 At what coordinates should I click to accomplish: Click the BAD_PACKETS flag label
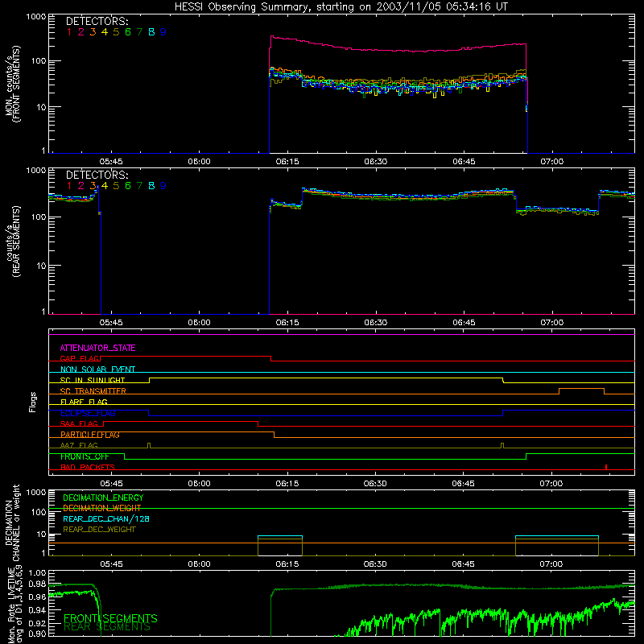coord(88,467)
